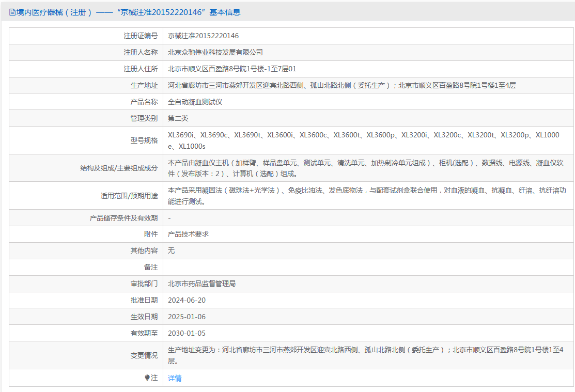Click the 附件 label
575x392 pixels.
pos(151,234)
